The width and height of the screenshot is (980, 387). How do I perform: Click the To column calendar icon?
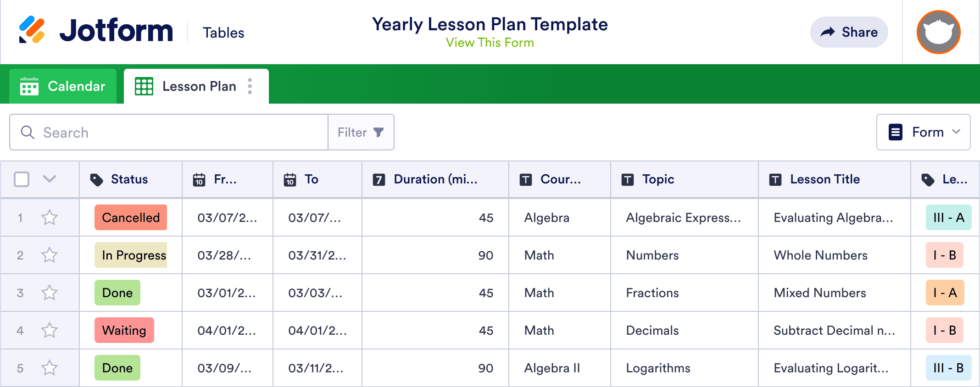[x=290, y=180]
